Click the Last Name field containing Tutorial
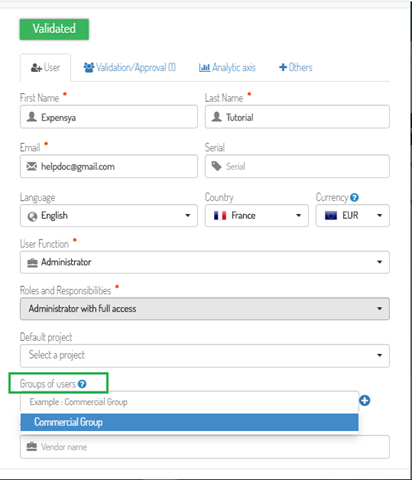 297,117
